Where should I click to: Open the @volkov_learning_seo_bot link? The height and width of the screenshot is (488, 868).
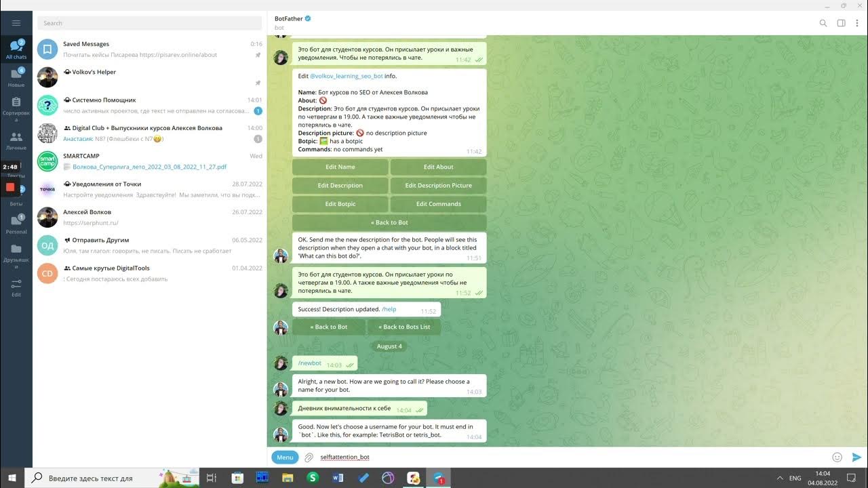345,77
